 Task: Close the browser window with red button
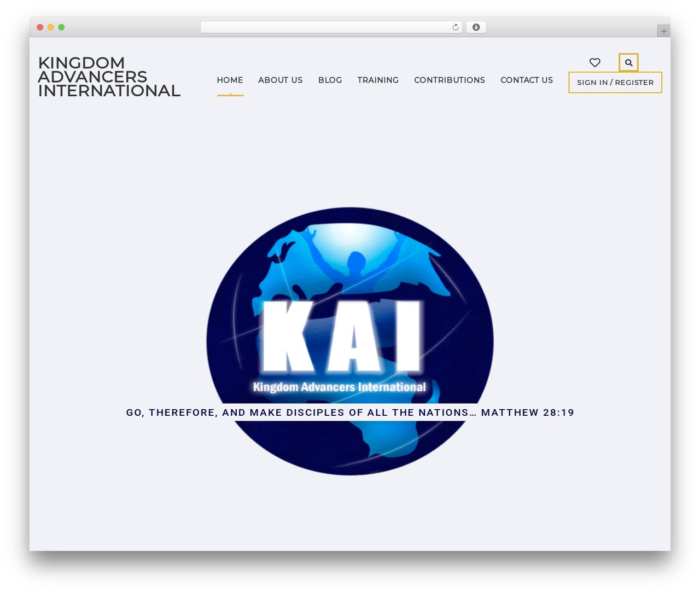[40, 27]
